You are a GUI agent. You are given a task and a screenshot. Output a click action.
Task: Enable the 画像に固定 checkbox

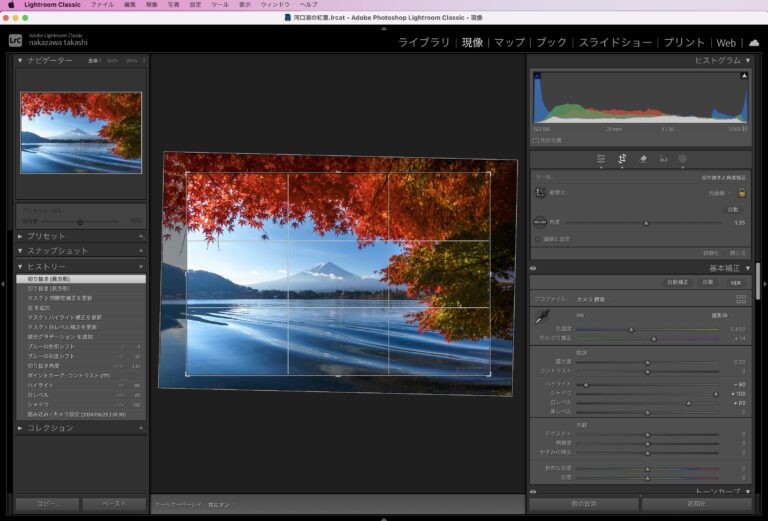click(537, 239)
